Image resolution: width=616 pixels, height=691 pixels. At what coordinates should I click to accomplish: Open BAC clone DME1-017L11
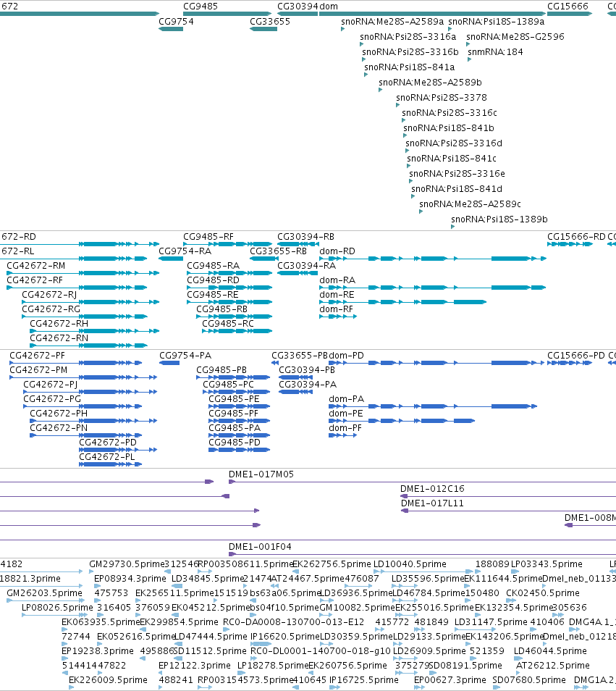point(432,503)
